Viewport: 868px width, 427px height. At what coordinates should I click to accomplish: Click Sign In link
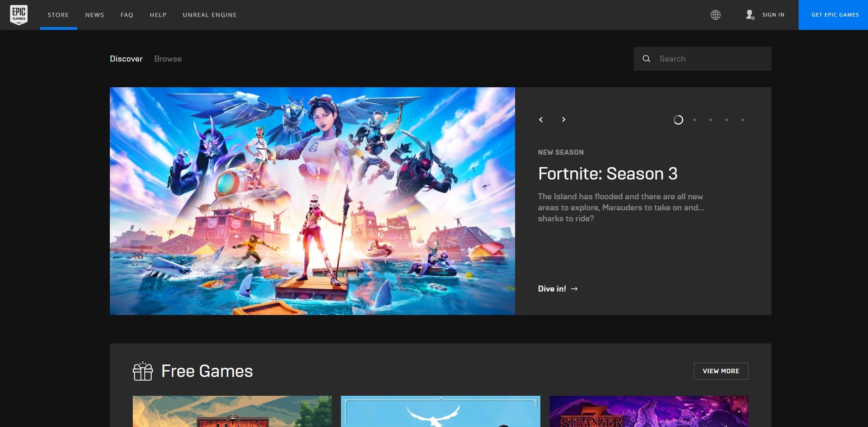tap(773, 15)
